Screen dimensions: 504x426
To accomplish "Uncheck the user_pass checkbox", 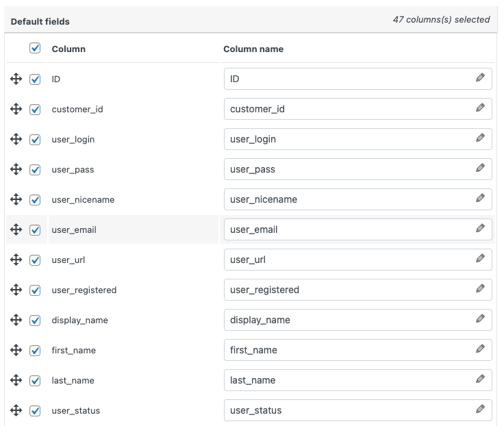I will 35,169.
